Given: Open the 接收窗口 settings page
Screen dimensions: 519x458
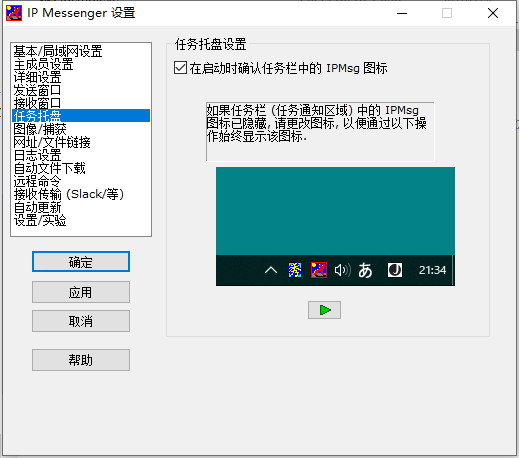Looking at the screenshot, I should [81, 103].
